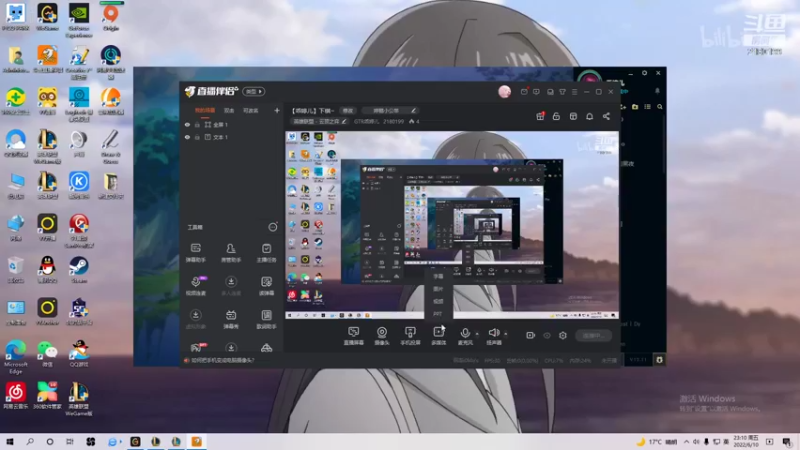
Task: Open the Action Center notification icon
Action: pos(787,441)
